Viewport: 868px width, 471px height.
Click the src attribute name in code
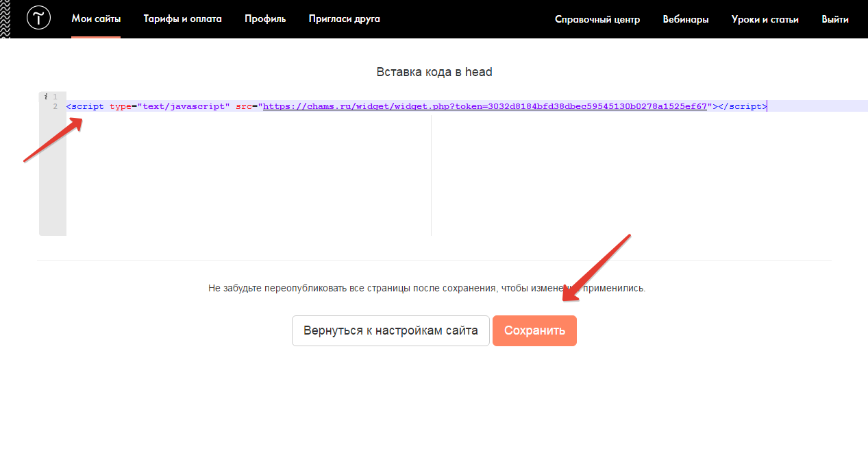pos(243,106)
